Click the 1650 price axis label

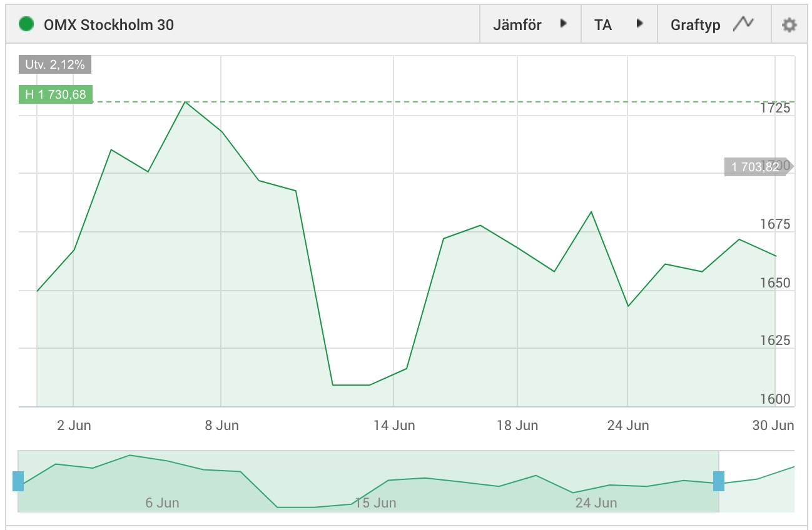coord(775,282)
